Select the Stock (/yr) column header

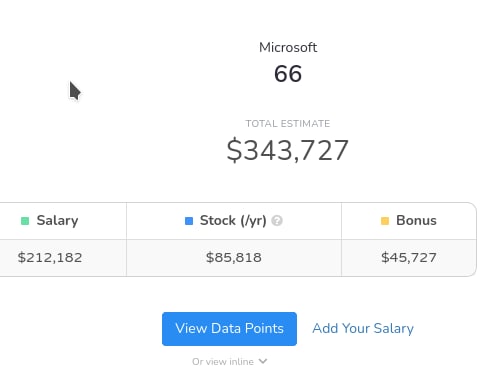[234, 221]
